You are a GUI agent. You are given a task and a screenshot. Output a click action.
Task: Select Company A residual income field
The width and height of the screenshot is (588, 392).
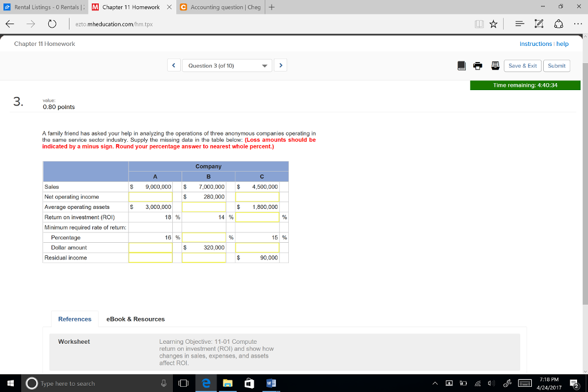point(150,258)
